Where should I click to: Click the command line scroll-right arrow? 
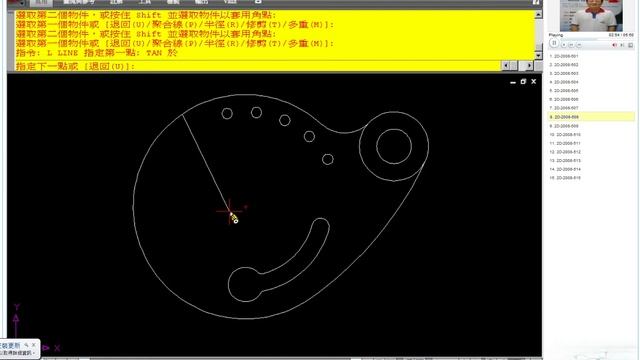pyautogui.click(x=530, y=66)
